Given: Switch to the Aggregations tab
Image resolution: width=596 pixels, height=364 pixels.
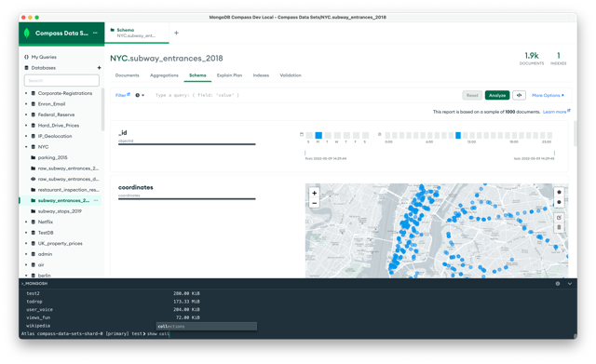Looking at the screenshot, I should click(164, 75).
